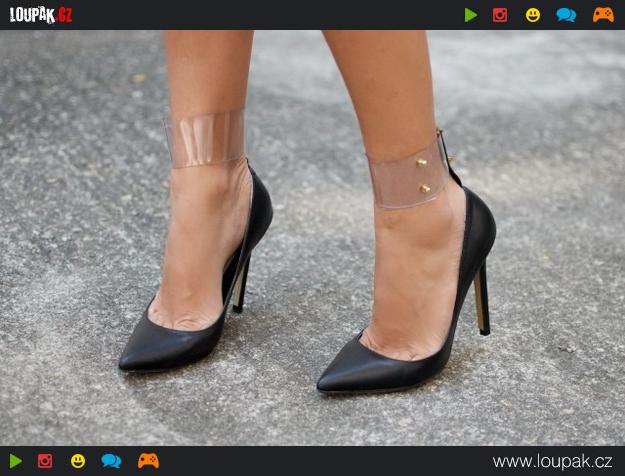Click the red camera icon in the bottom bar
Viewport: 625px width, 476px height.
(x=45, y=461)
